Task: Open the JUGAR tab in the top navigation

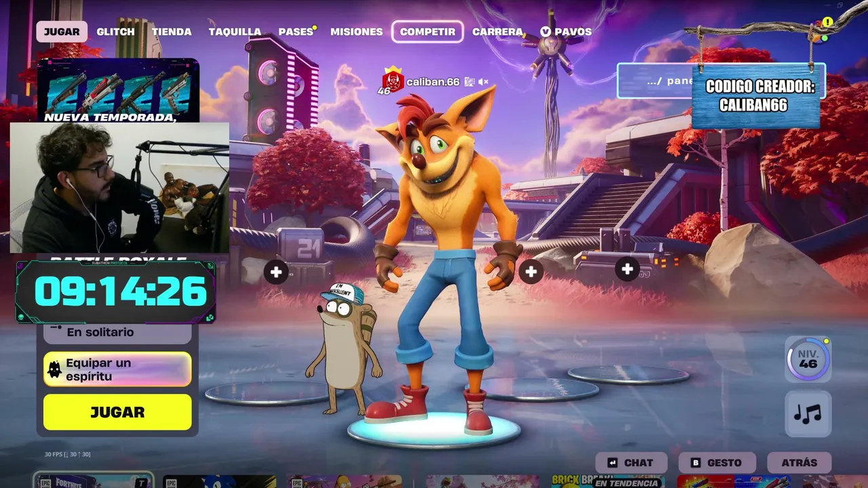Action: [x=62, y=32]
